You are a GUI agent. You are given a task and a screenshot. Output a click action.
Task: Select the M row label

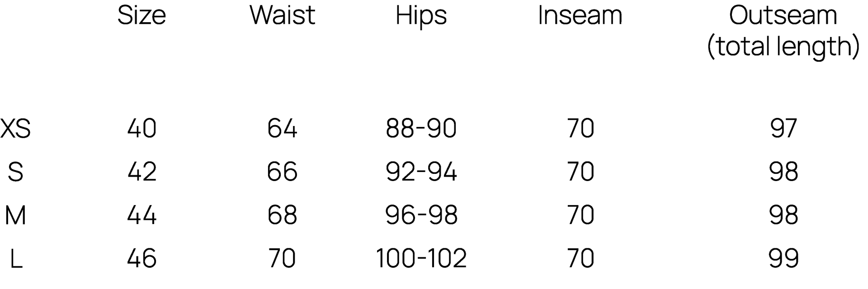[x=15, y=215]
